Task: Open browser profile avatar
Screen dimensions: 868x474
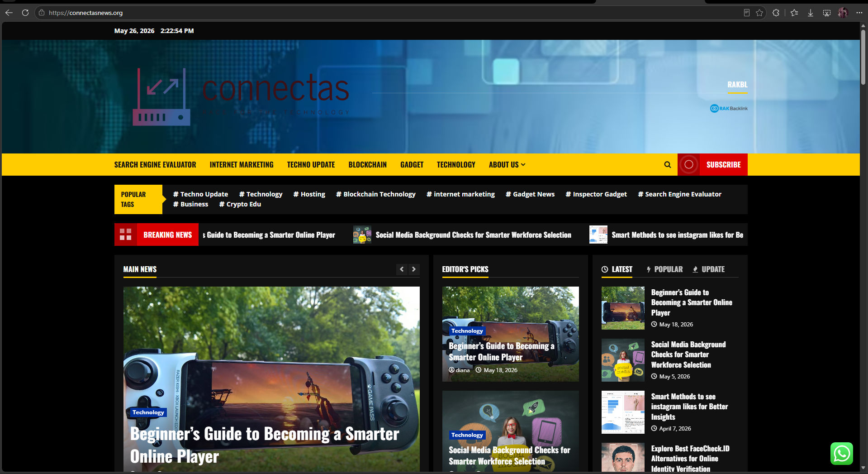Action: tap(843, 13)
